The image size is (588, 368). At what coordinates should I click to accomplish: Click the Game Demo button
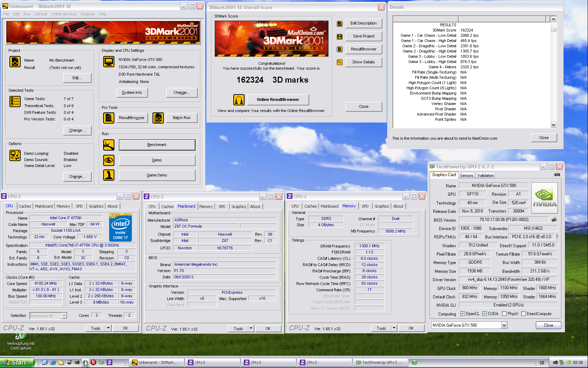pyautogui.click(x=157, y=175)
